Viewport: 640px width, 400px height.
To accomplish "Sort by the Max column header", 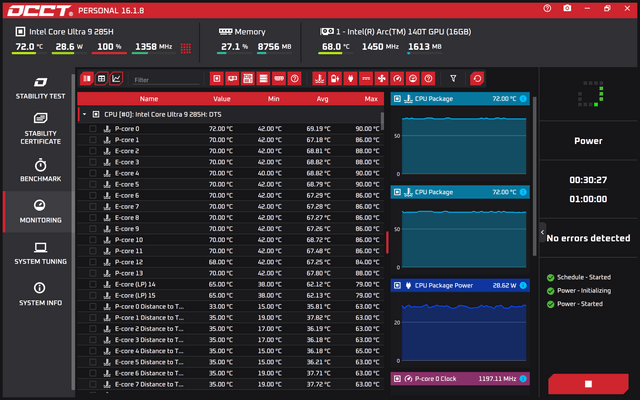I will click(x=371, y=99).
